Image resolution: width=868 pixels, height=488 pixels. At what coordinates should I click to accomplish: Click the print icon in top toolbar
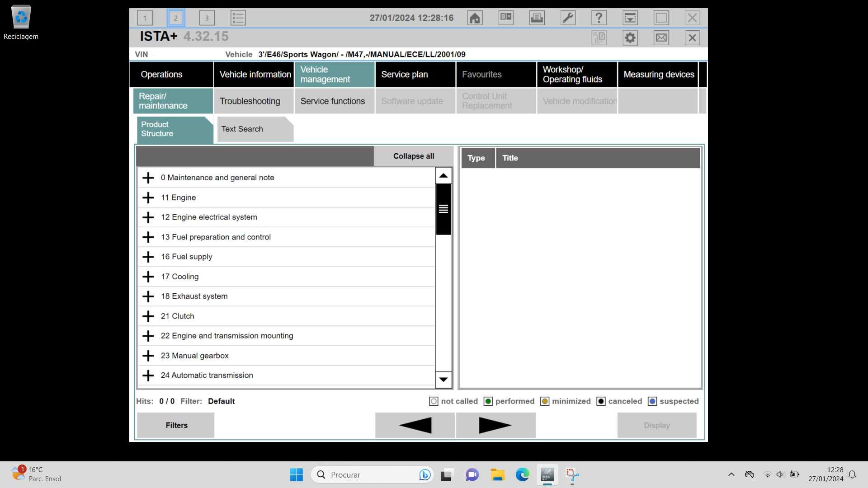click(x=537, y=18)
